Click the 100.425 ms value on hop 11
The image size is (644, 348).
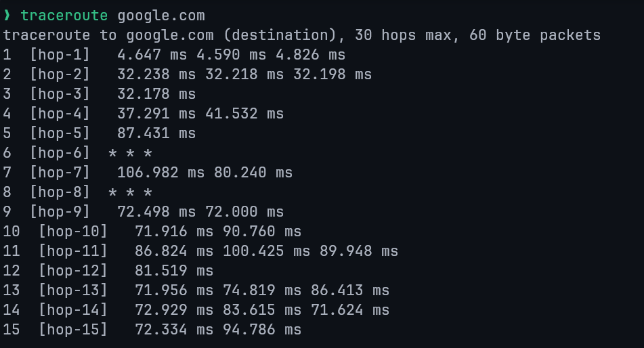(x=266, y=251)
